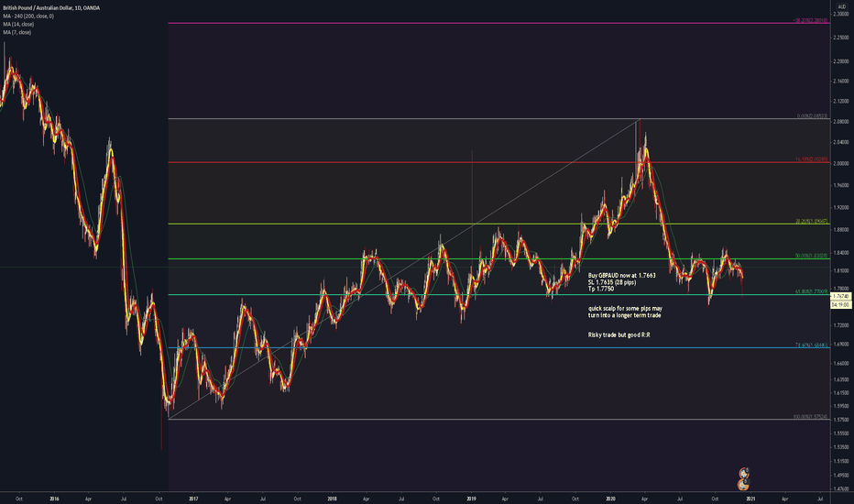Select the MA (7, close) indicator legend
Screen dimensions: 854x504
(x=16, y=33)
